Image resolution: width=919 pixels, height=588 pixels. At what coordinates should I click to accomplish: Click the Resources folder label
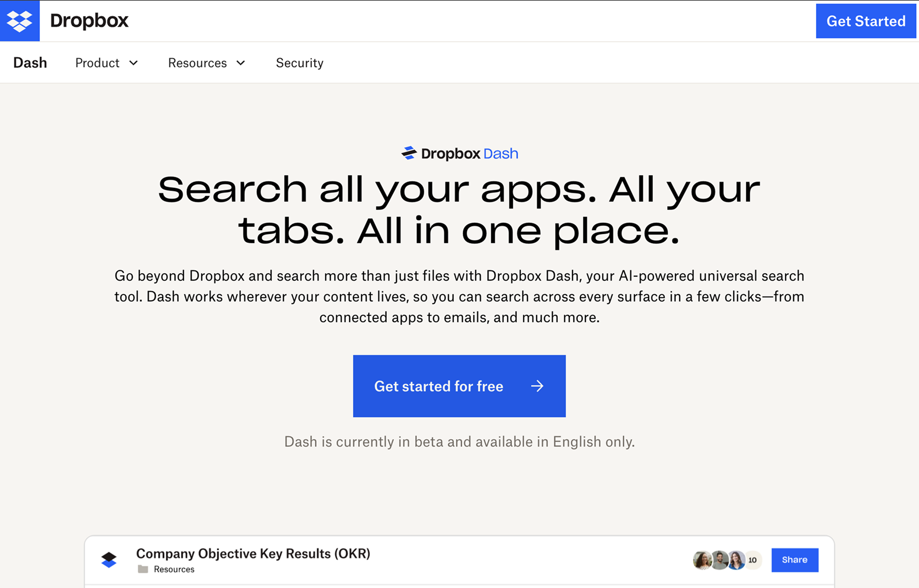[174, 569]
